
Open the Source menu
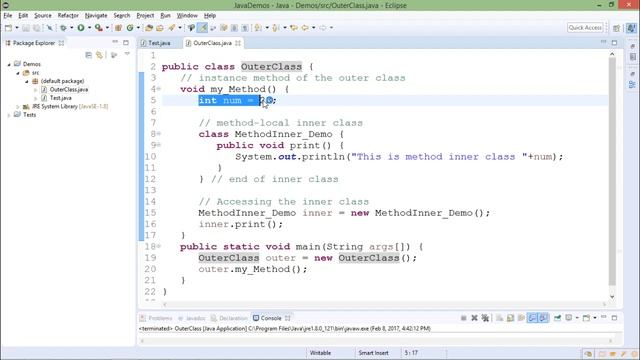pyautogui.click(x=43, y=16)
